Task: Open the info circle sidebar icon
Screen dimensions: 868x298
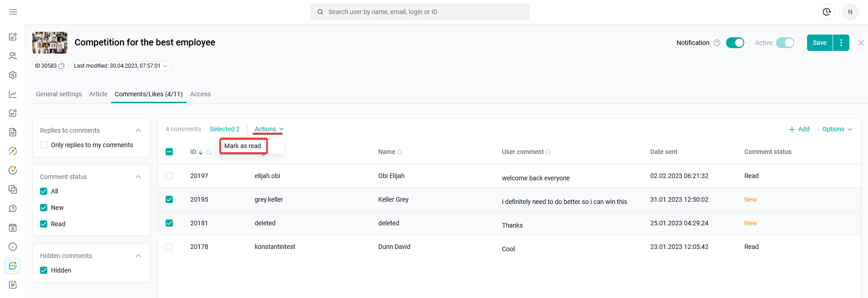Action: [13, 247]
